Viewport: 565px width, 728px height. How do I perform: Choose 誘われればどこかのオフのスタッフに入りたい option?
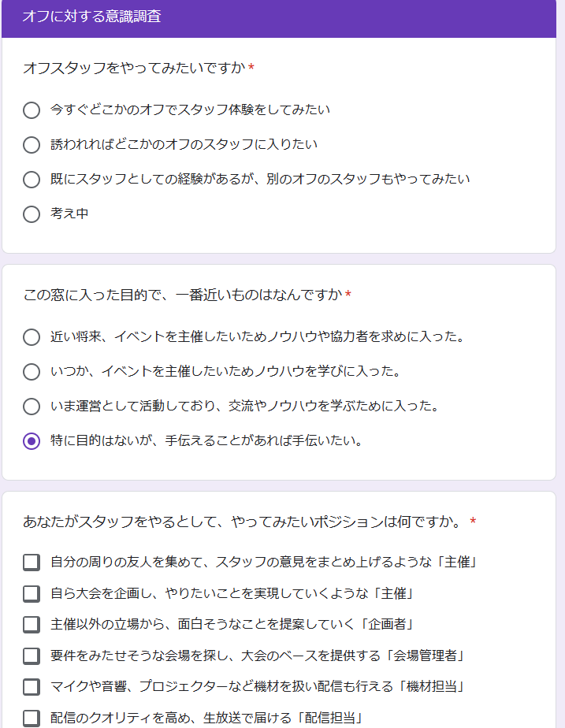coord(32,145)
